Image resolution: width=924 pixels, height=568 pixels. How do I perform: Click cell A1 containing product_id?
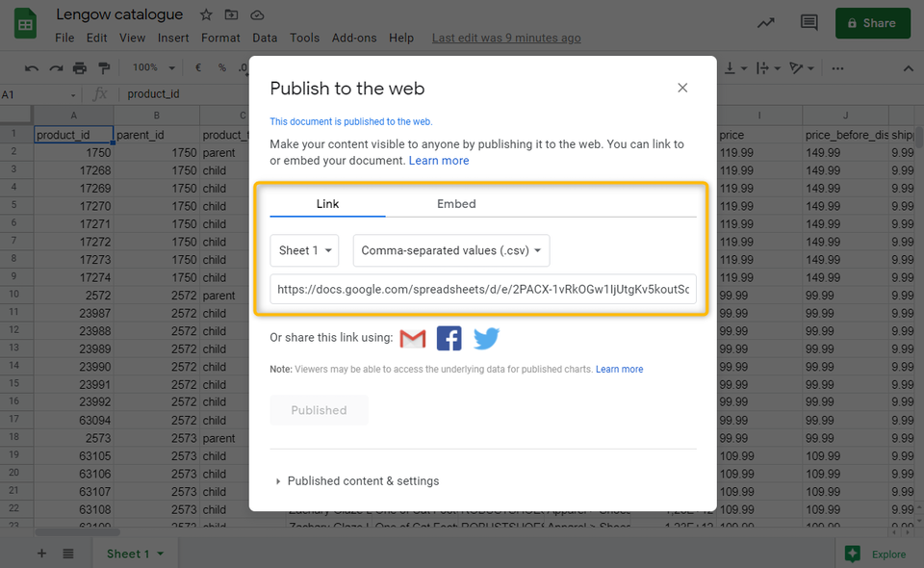[74, 135]
